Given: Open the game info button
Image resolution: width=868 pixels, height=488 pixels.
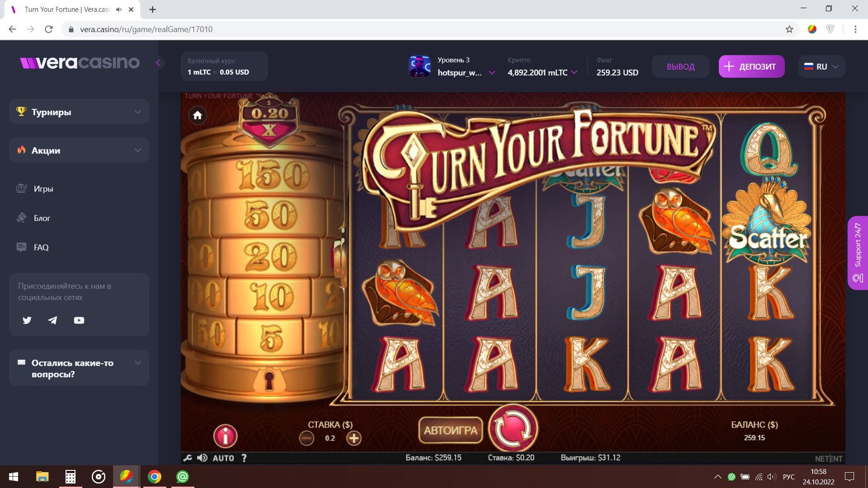Looking at the screenshot, I should [x=225, y=436].
